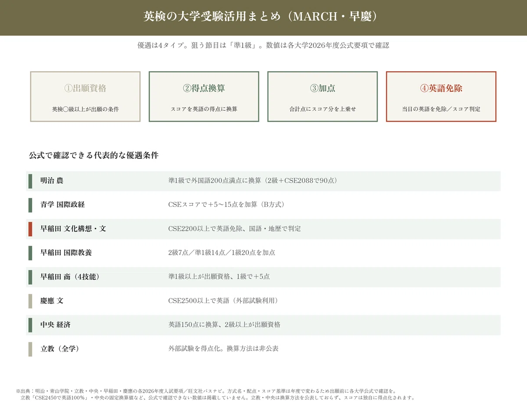The width and height of the screenshot is (527, 420).
Task: Click the title 英検の大学受験活用まとめ（MARCH・早慶）
Action: pos(263,17)
